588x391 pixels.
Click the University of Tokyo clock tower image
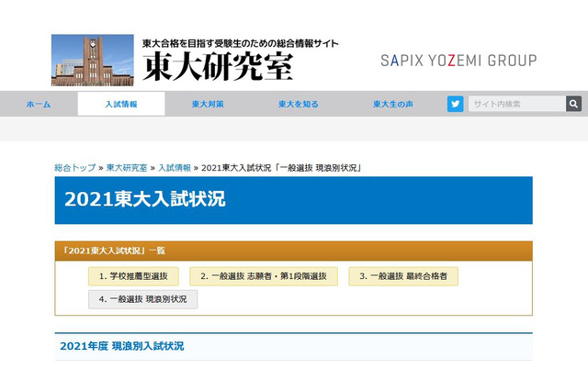[x=92, y=61]
